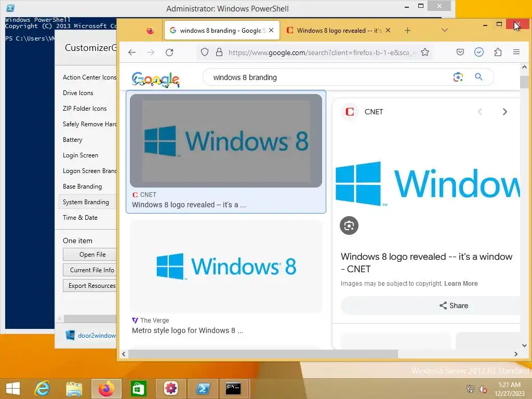The width and height of the screenshot is (532, 399).
Task: Open the Firefox hamburger menu
Action: 516,52
